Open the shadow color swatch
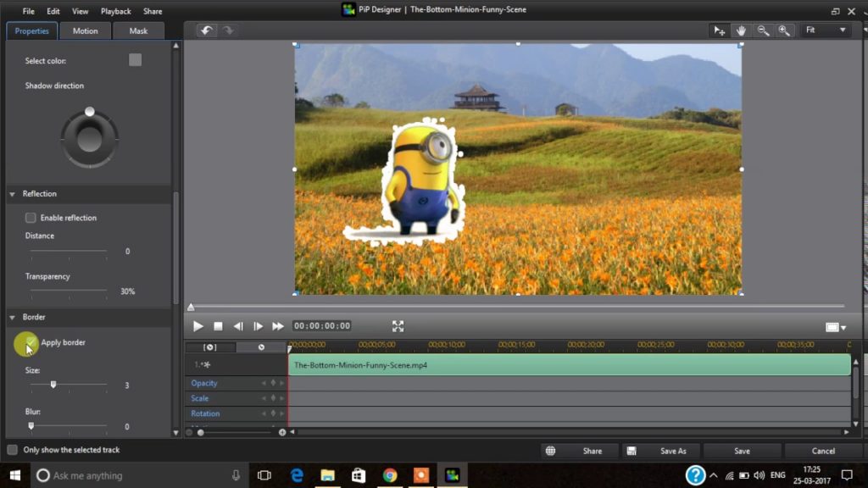868x488 pixels. click(x=135, y=60)
